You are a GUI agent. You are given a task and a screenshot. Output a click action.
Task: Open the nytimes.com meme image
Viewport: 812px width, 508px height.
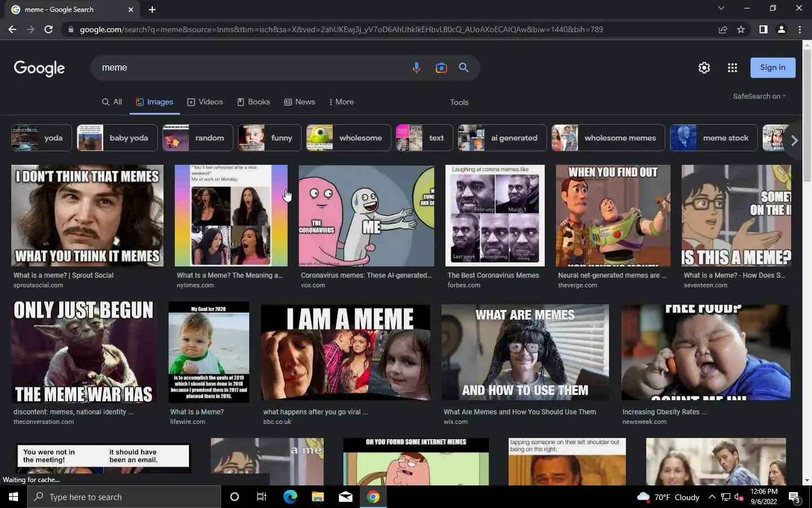click(231, 216)
